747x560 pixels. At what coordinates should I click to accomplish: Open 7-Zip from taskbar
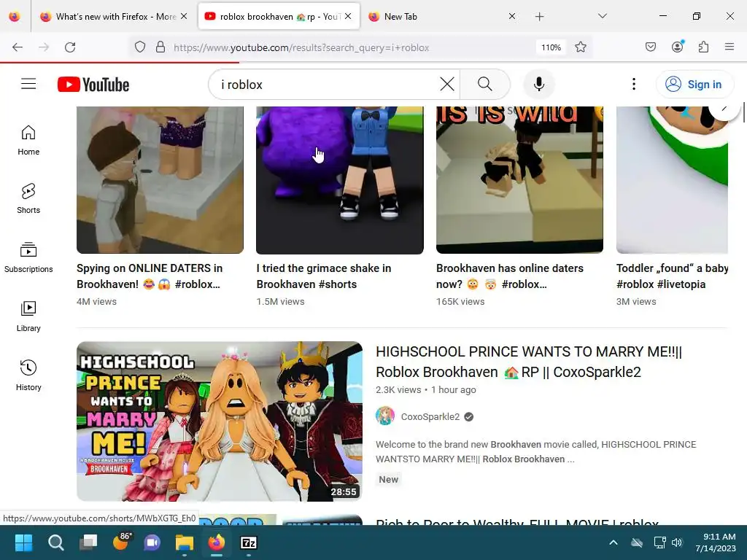(x=249, y=542)
